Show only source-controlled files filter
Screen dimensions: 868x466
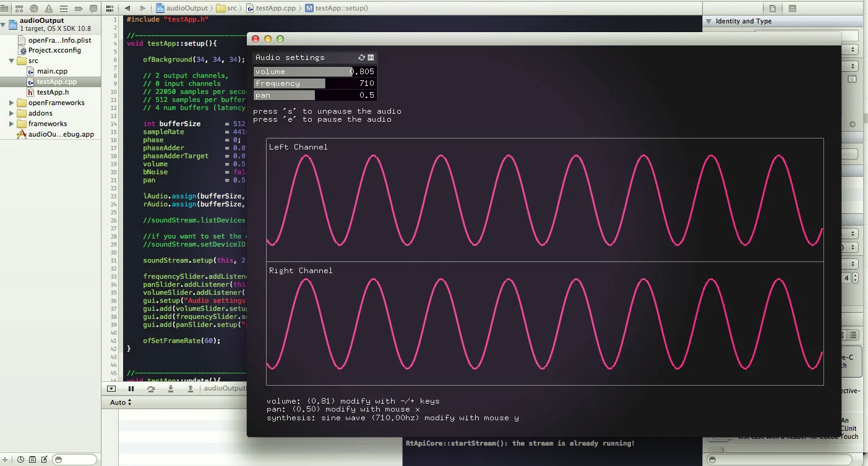click(x=32, y=459)
